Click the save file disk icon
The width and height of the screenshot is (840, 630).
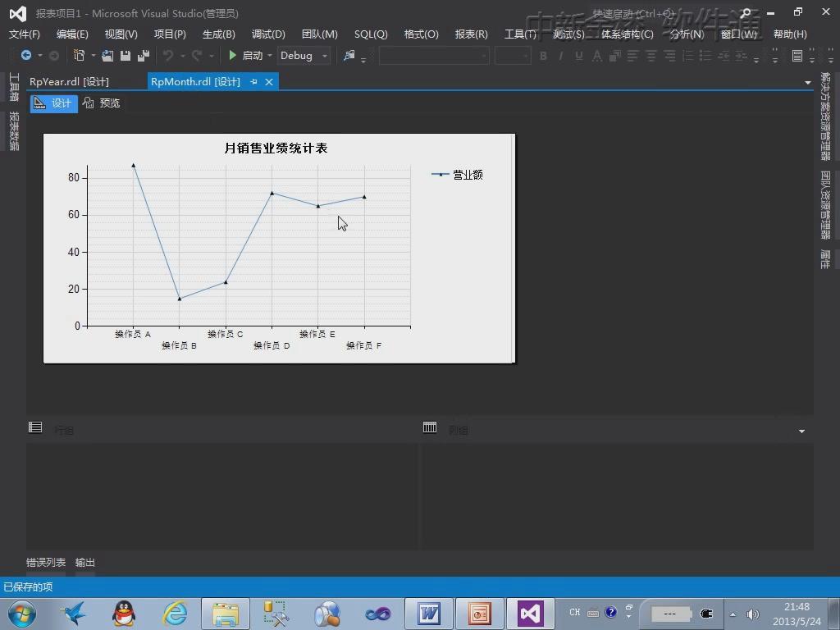(126, 55)
